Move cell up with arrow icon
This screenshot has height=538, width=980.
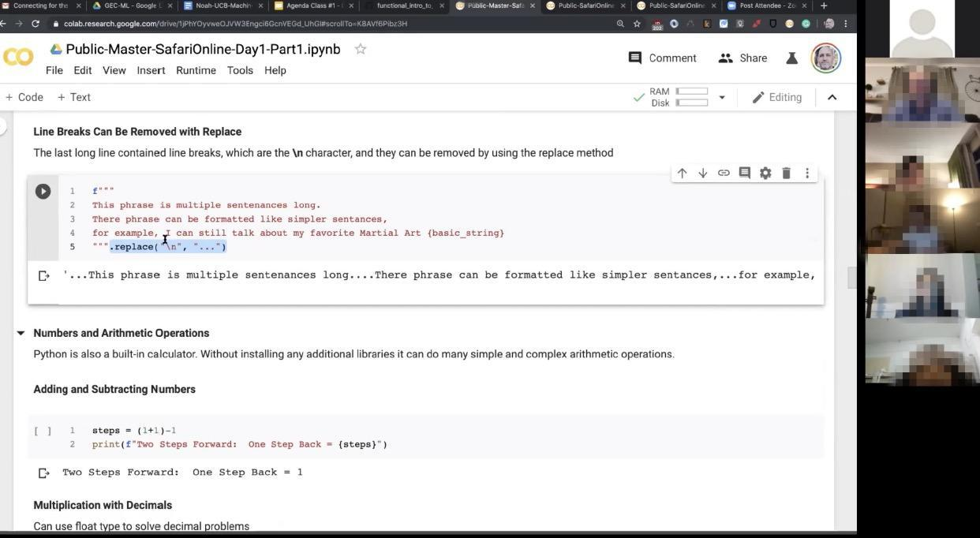pos(682,174)
